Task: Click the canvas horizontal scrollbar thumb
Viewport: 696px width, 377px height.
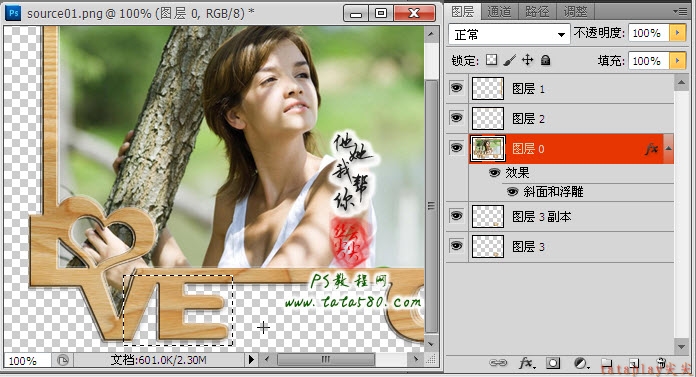Action: tap(326, 359)
